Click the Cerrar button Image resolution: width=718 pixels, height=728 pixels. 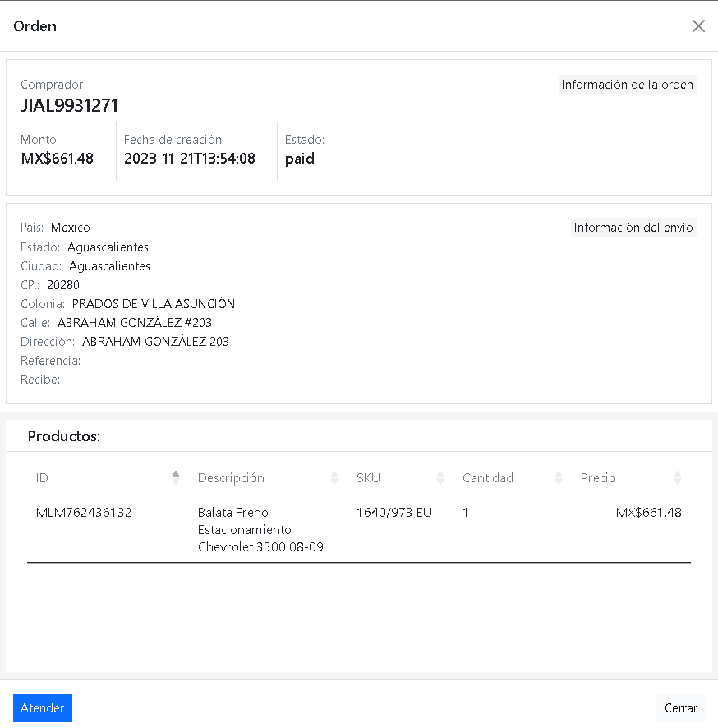pos(680,708)
